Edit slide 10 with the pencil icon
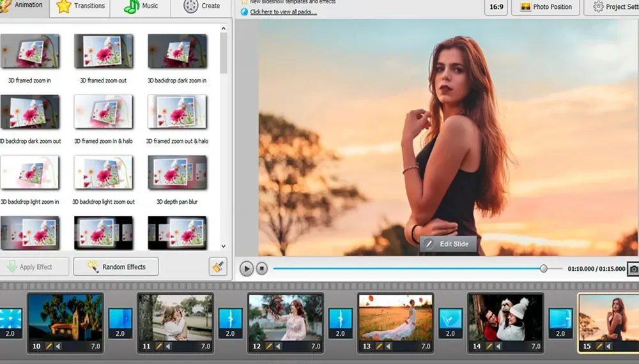639x364 pixels. (49, 347)
